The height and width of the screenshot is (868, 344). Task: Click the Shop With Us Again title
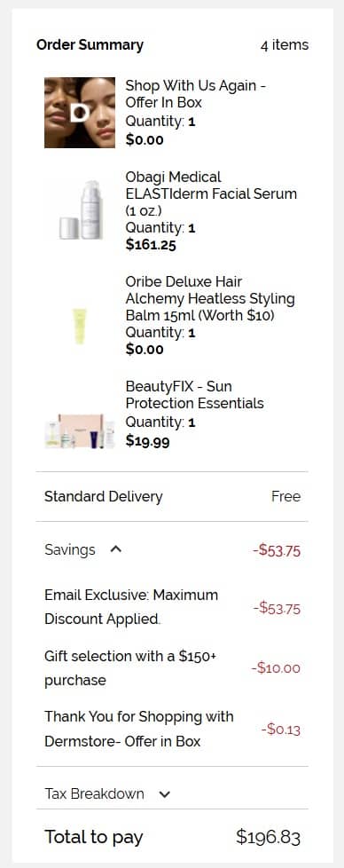coord(196,94)
